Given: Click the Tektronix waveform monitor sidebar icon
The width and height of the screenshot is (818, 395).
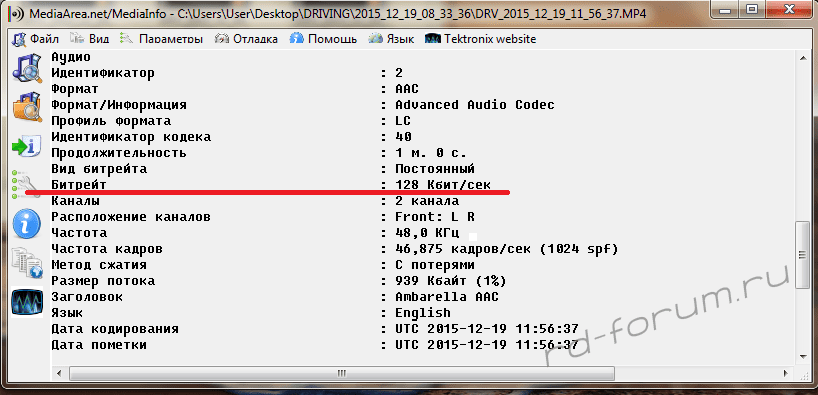Looking at the screenshot, I should 26,302.
